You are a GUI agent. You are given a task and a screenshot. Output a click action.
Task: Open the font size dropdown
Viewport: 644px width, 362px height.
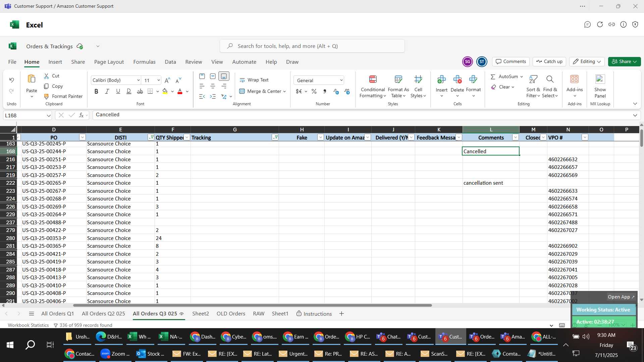158,80
